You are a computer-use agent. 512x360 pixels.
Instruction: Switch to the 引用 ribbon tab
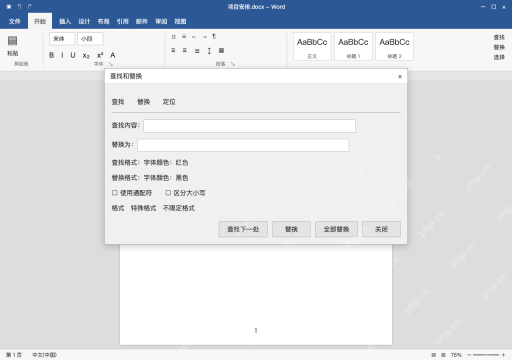[x=122, y=21]
